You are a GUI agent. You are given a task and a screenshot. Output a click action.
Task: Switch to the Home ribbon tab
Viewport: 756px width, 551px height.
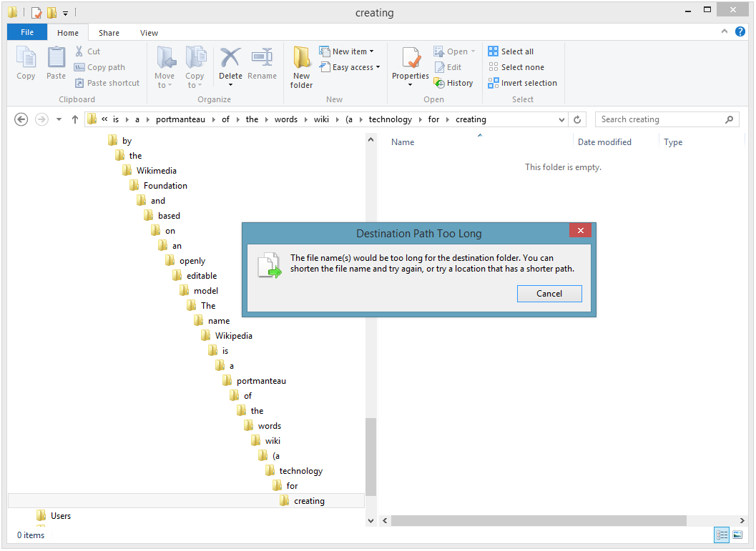(67, 33)
